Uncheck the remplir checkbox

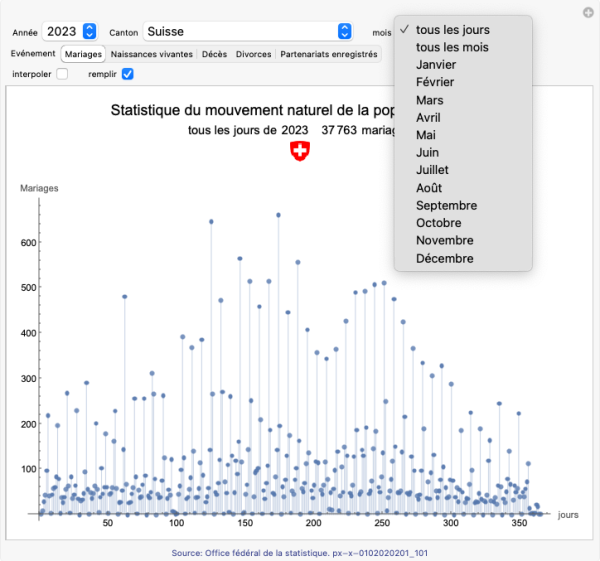[x=127, y=74]
